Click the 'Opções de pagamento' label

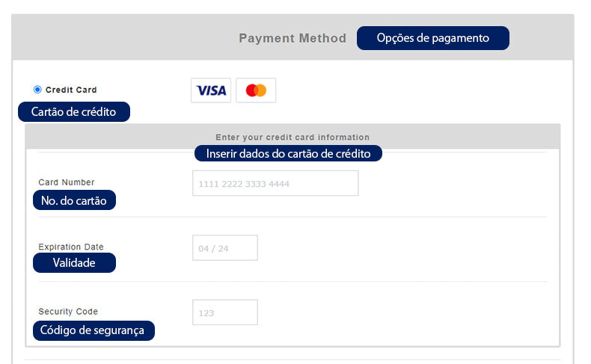(433, 38)
